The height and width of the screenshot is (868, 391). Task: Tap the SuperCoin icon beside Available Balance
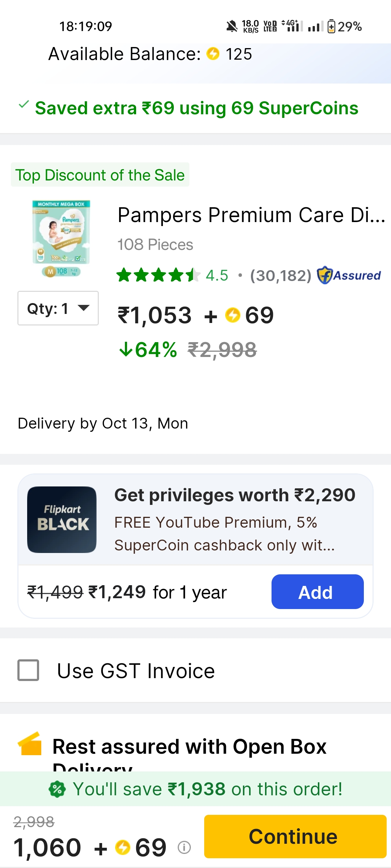pyautogui.click(x=213, y=54)
